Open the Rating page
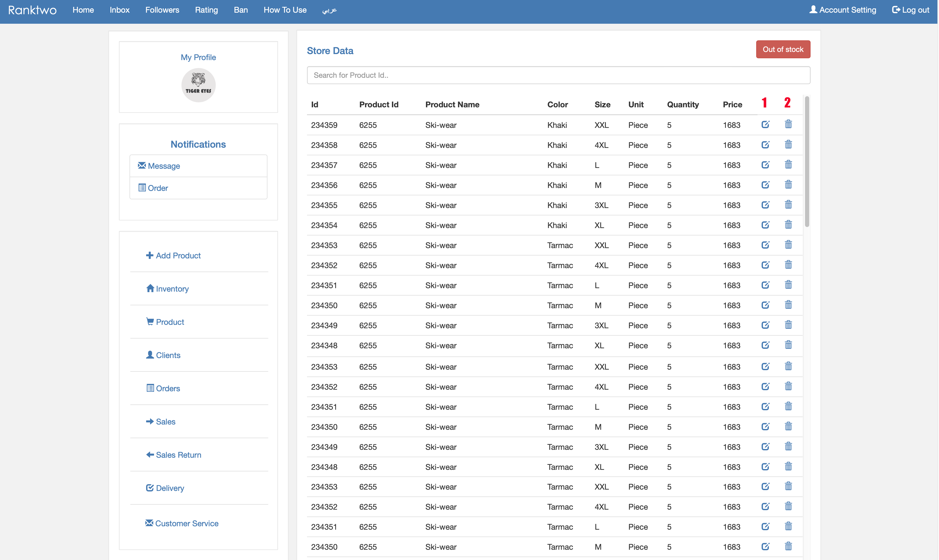The width and height of the screenshot is (939, 560). click(x=206, y=10)
